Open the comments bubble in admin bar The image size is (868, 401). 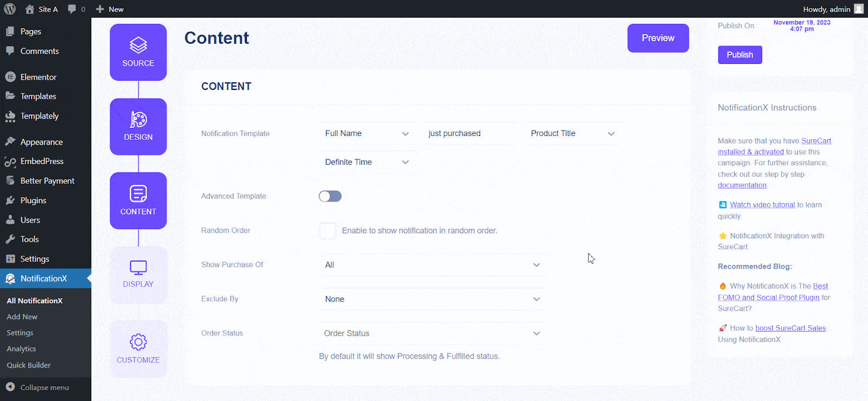pyautogui.click(x=72, y=9)
